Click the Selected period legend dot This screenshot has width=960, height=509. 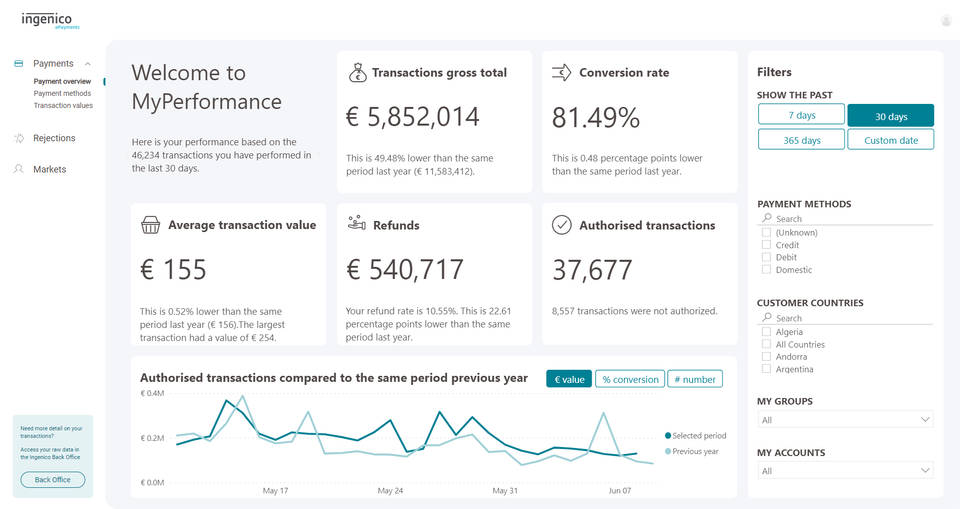[x=668, y=435]
